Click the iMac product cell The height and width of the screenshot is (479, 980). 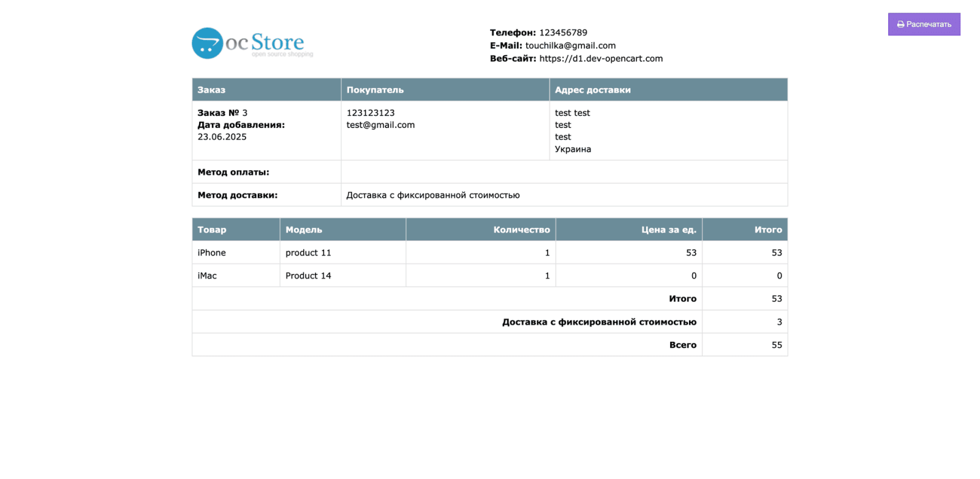pos(236,276)
